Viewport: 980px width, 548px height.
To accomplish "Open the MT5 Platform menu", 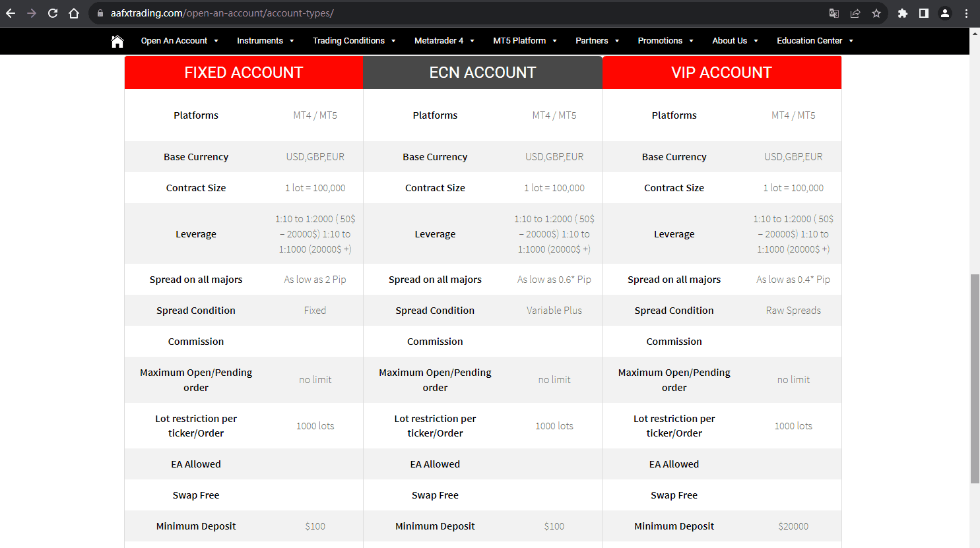I will pos(525,41).
